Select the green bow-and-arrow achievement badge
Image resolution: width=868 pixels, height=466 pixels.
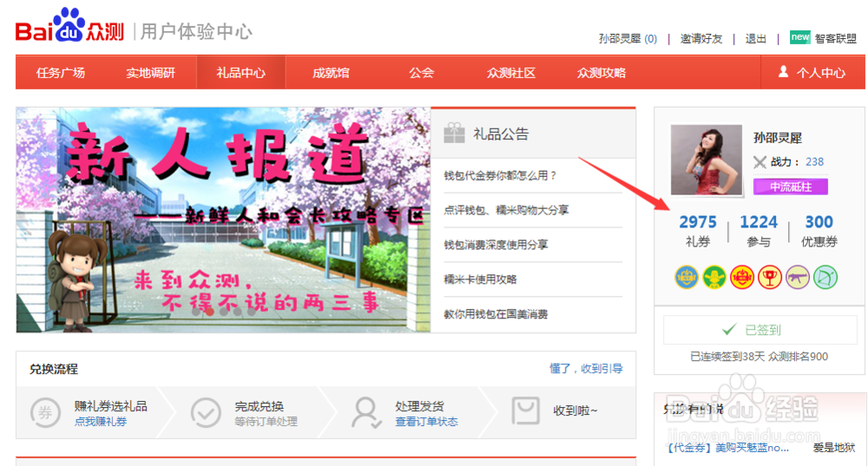point(825,277)
